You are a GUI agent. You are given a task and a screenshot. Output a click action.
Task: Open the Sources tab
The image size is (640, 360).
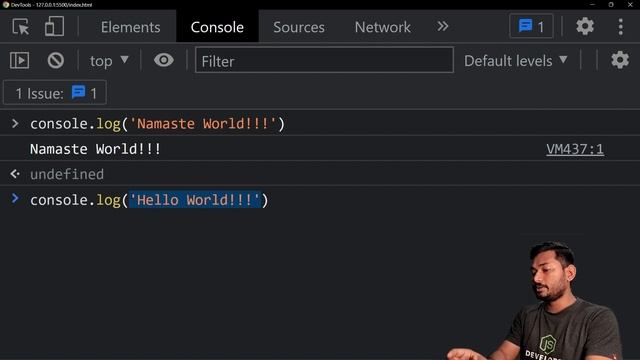299,27
